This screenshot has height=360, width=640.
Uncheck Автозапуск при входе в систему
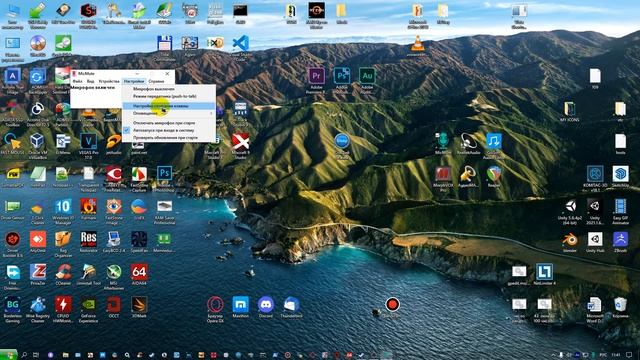[x=169, y=130]
